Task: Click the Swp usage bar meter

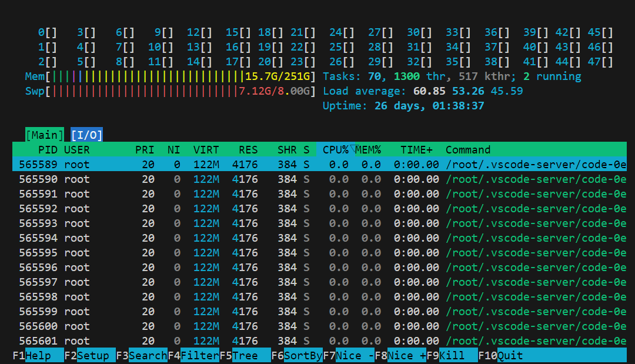Action: [170, 91]
